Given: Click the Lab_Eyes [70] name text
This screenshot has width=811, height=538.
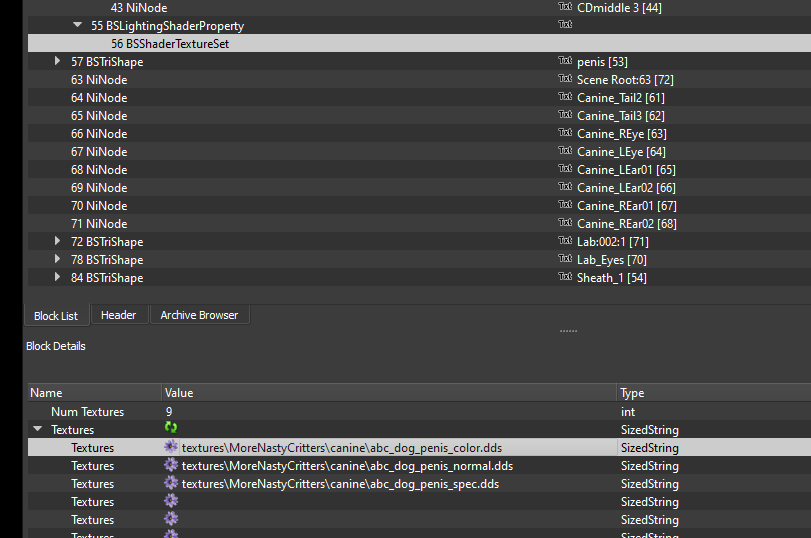Looking at the screenshot, I should click(x=612, y=260).
